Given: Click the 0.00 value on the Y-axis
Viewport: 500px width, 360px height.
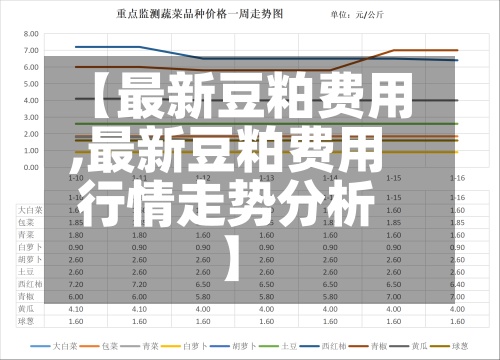Looking at the screenshot, I should 31,167.
